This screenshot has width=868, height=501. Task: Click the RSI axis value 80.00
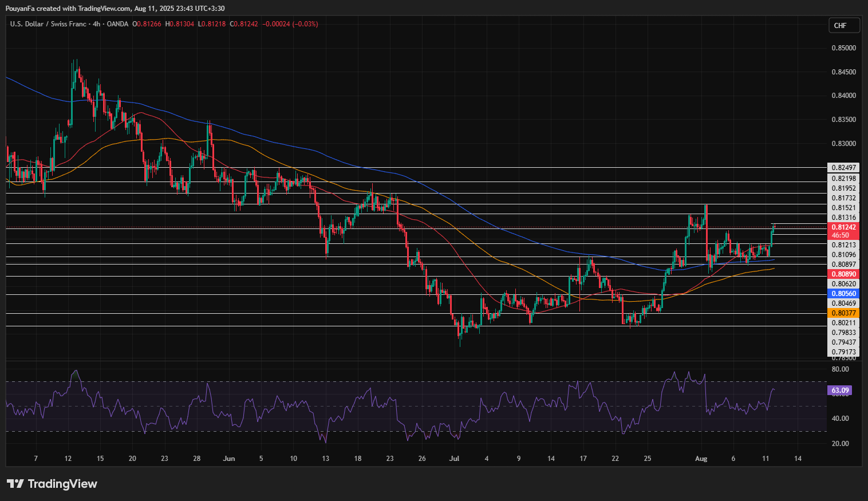(x=840, y=369)
